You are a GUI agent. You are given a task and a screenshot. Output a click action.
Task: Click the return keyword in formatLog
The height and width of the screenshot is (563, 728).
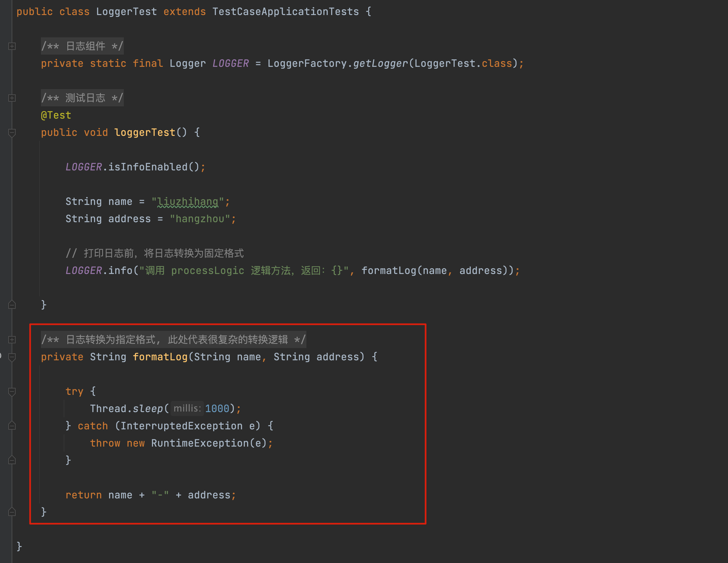[84, 495]
